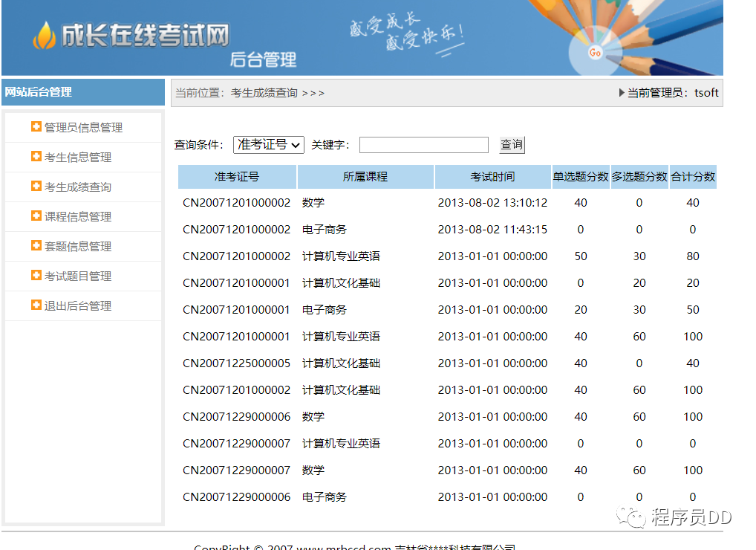Viewport: 756px width, 550px height.
Task: Click total score 50 cell
Action: click(x=693, y=310)
